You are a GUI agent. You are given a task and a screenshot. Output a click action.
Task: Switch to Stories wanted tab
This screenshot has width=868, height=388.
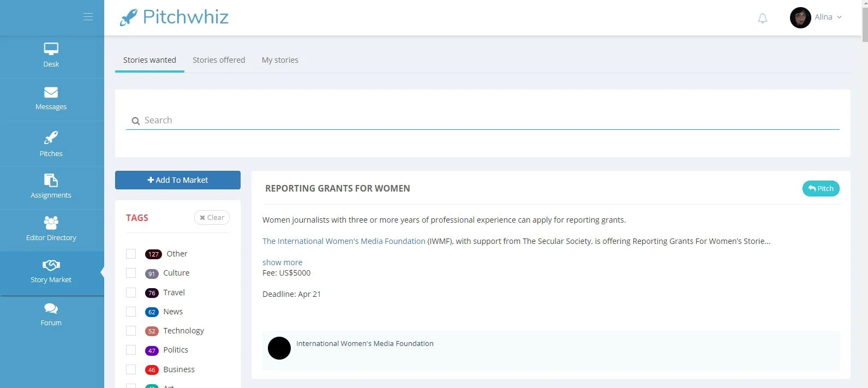(x=149, y=60)
